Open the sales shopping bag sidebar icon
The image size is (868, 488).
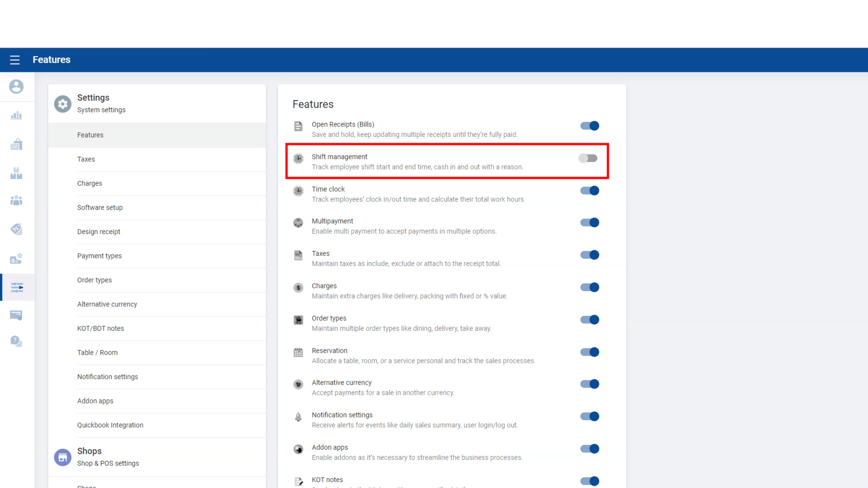tap(16, 145)
